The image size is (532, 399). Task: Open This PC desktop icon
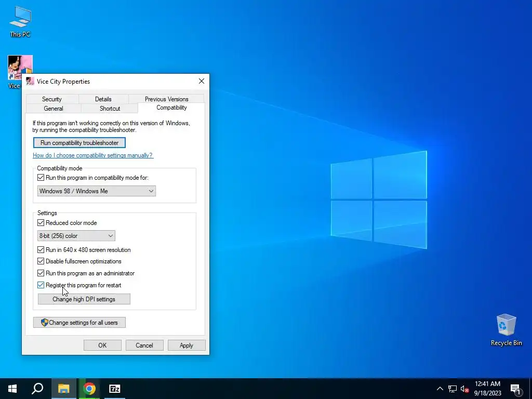click(x=20, y=21)
